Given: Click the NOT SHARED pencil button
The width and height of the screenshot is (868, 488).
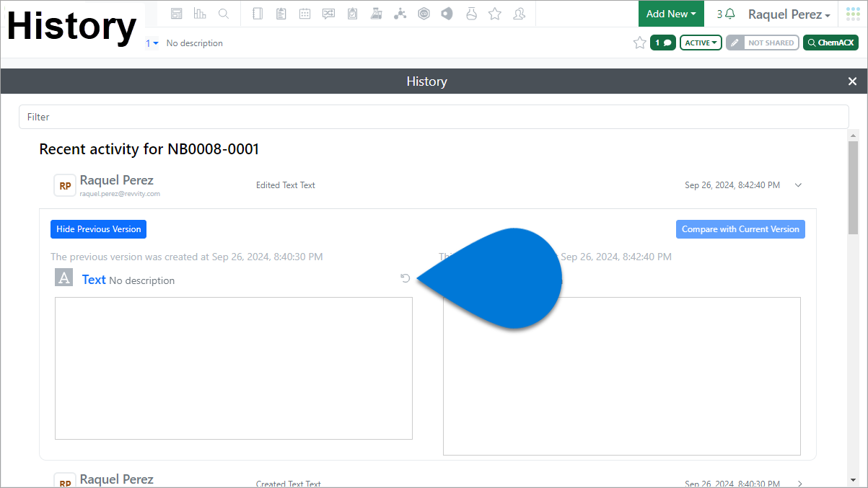Looking at the screenshot, I should 763,43.
